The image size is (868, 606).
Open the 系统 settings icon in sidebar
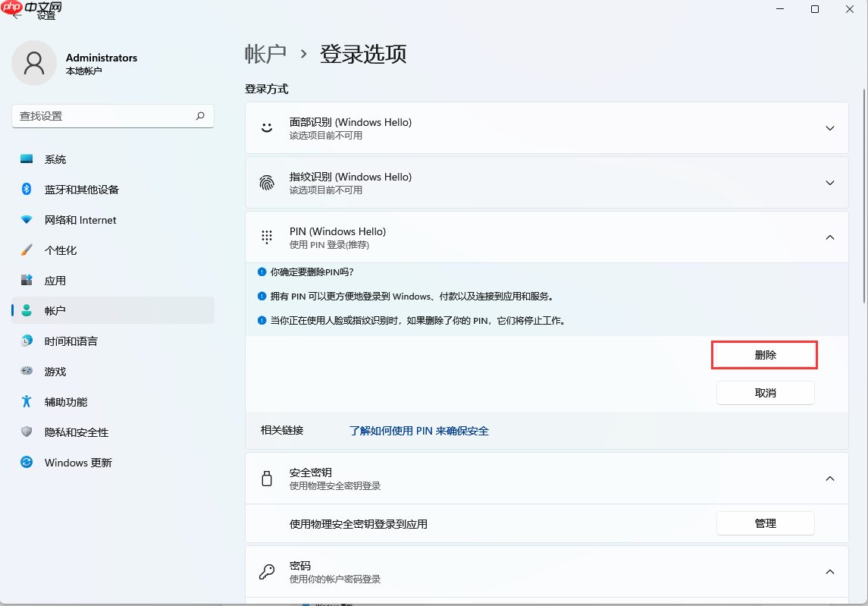pos(26,159)
